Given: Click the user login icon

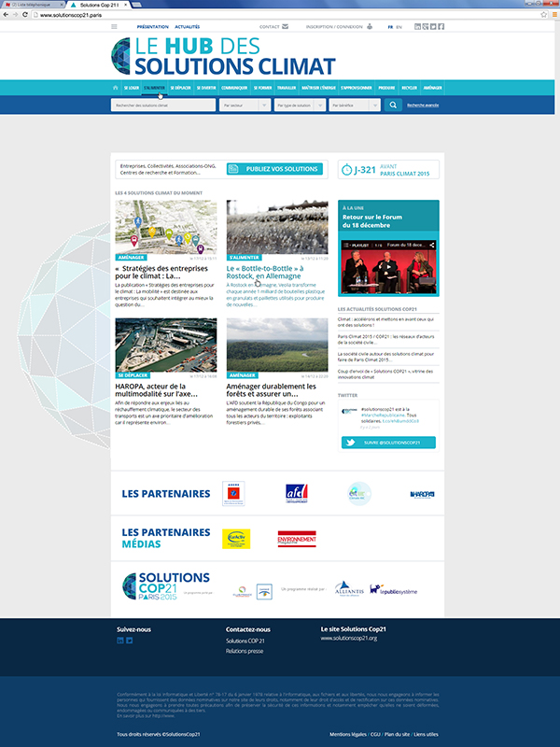Looking at the screenshot, I should tap(370, 27).
